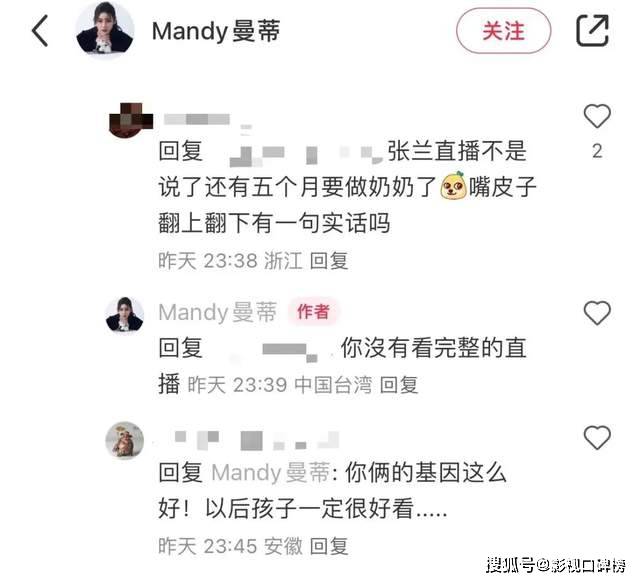Tap the Mandy曼蒂 name beside the 作者 badge
The width and height of the screenshot is (640, 582).
(x=218, y=313)
